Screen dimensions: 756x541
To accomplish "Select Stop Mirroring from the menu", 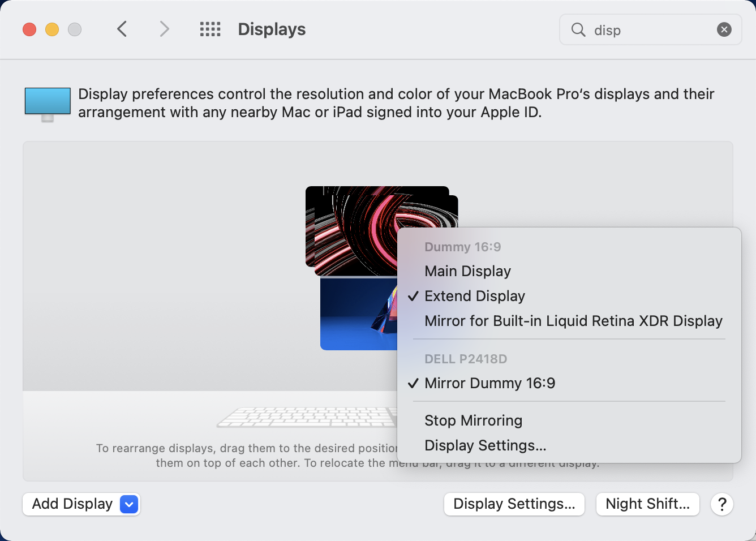I will click(474, 420).
